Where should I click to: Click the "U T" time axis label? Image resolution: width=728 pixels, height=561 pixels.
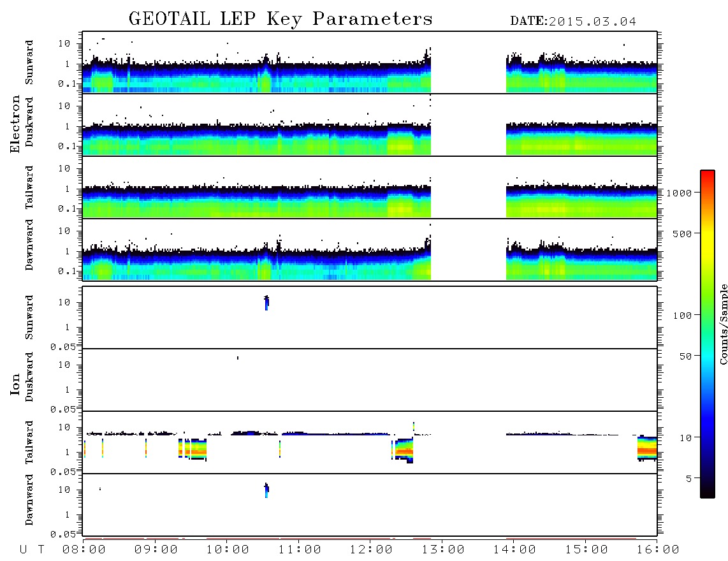[33, 550]
